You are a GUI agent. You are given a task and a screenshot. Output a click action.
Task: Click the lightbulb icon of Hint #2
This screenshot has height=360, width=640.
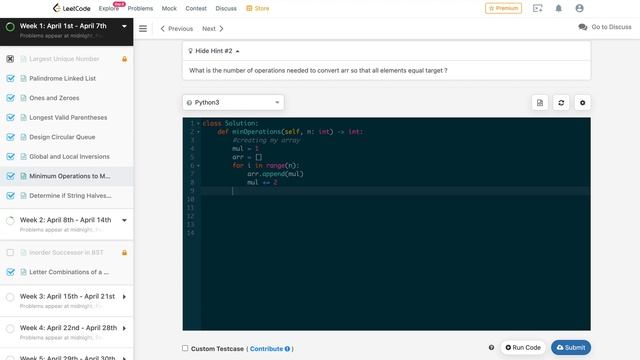coord(190,51)
